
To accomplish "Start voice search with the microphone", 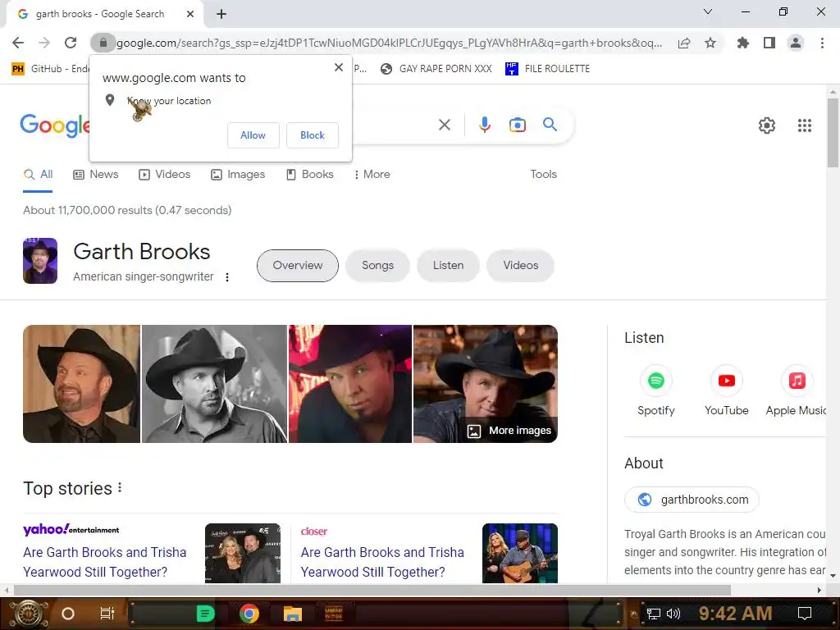I will click(x=484, y=125).
